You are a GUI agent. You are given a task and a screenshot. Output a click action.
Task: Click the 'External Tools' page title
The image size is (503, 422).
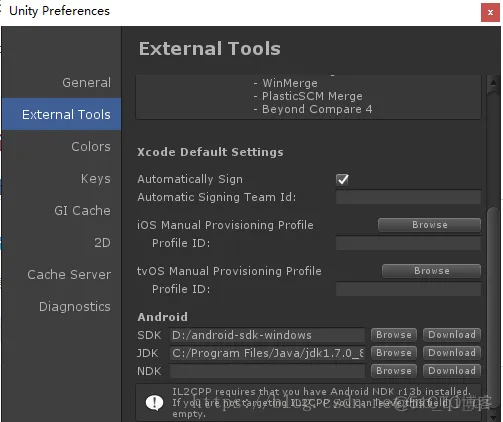coord(210,48)
